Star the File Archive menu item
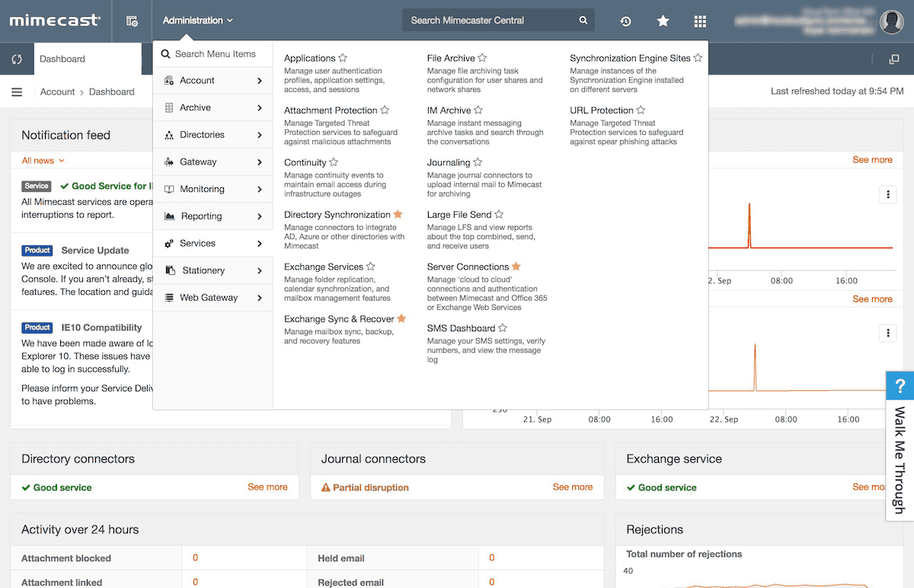The image size is (914, 588). pos(482,58)
